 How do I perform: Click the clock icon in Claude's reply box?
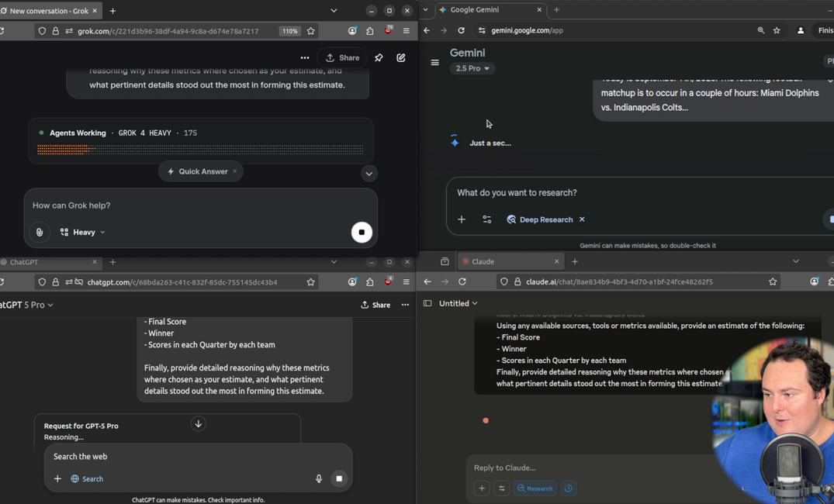tap(569, 488)
